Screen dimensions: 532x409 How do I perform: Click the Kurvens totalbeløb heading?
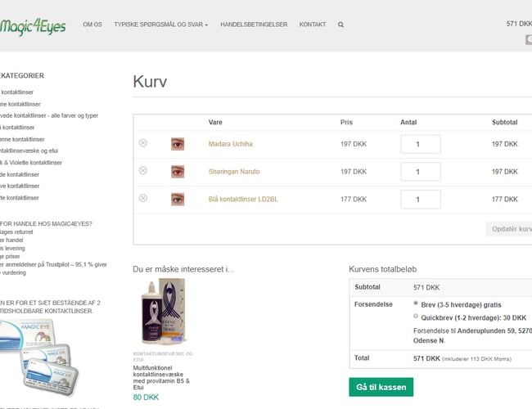pyautogui.click(x=383, y=269)
